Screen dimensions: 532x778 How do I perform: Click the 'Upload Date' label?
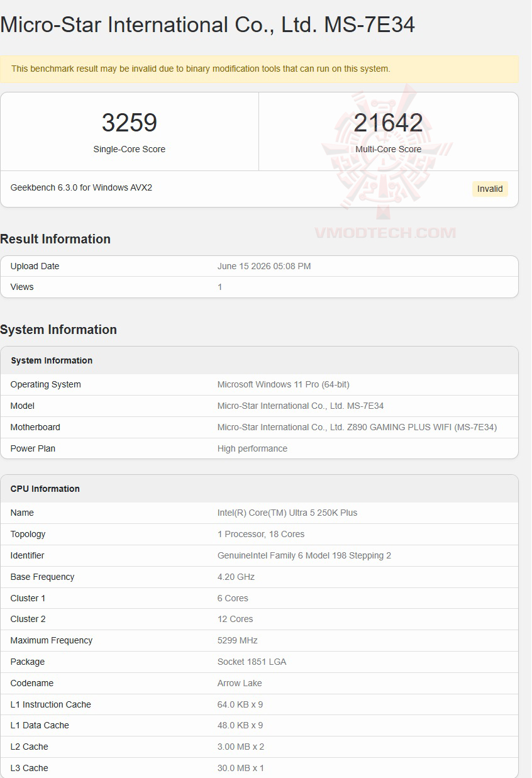pyautogui.click(x=35, y=266)
